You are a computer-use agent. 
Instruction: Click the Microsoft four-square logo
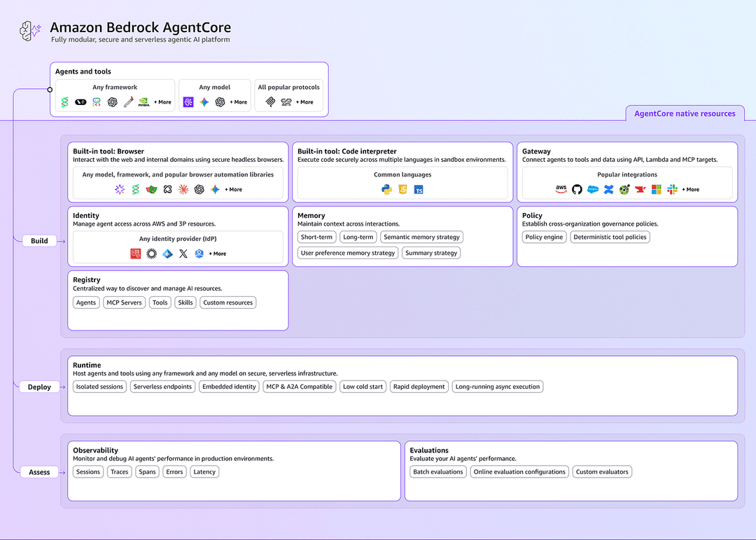(x=656, y=190)
